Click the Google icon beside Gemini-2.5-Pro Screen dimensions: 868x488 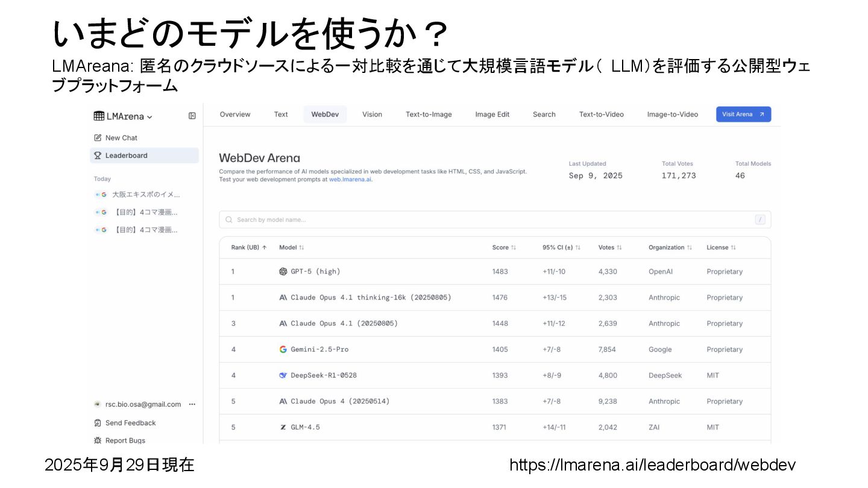[283, 349]
